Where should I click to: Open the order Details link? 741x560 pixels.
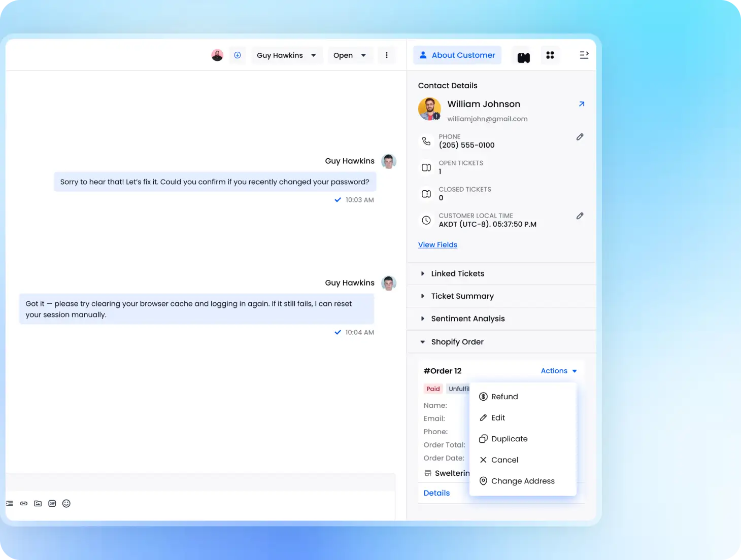point(436,493)
